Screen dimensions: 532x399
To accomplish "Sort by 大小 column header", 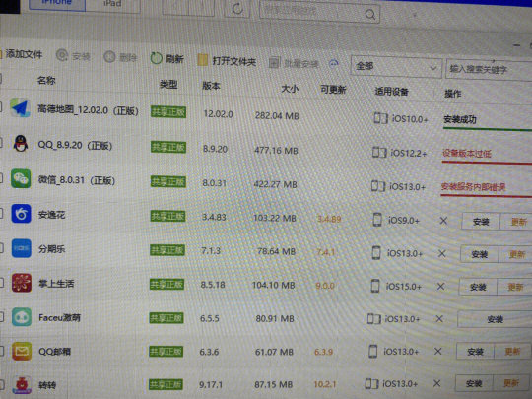I will (x=290, y=89).
